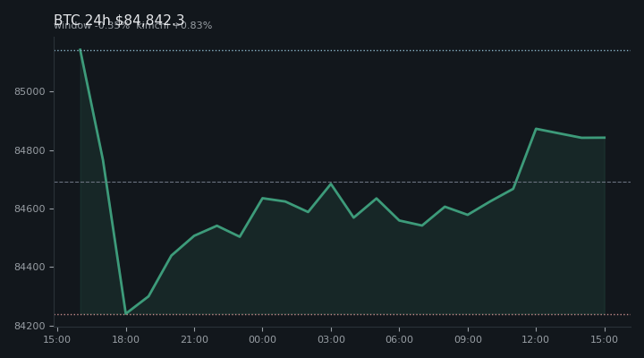The image size is (644, 358).
Task: Click the 00:00 time axis label
Action: pyautogui.click(x=262, y=339)
